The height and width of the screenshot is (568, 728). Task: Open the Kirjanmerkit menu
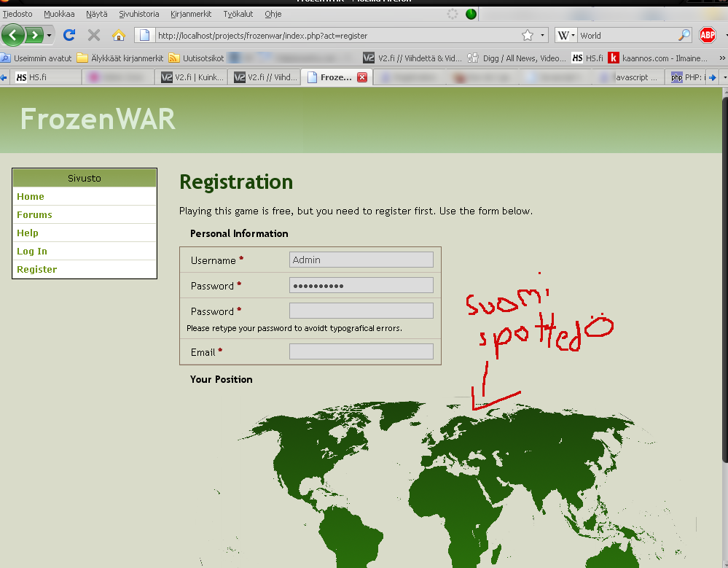coord(192,14)
